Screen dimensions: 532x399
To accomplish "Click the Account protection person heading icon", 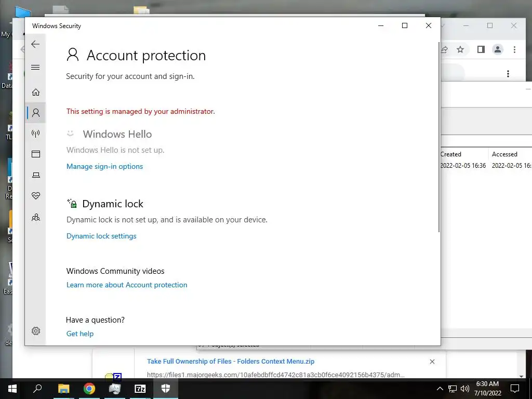I will point(73,55).
